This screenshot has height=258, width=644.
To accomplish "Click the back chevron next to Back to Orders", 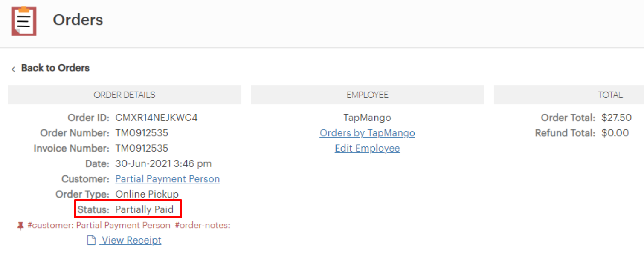I will 13,68.
